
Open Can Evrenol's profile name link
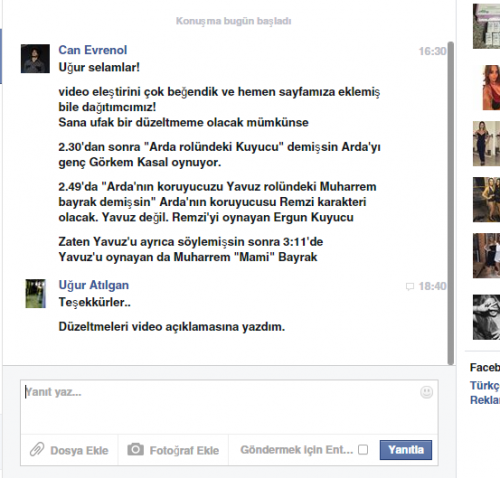pyautogui.click(x=93, y=50)
